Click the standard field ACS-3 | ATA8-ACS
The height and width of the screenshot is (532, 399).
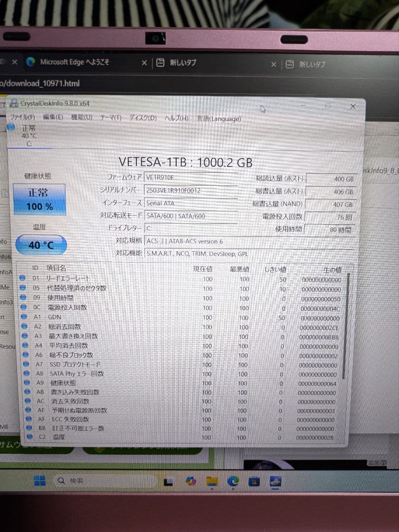[249, 241]
